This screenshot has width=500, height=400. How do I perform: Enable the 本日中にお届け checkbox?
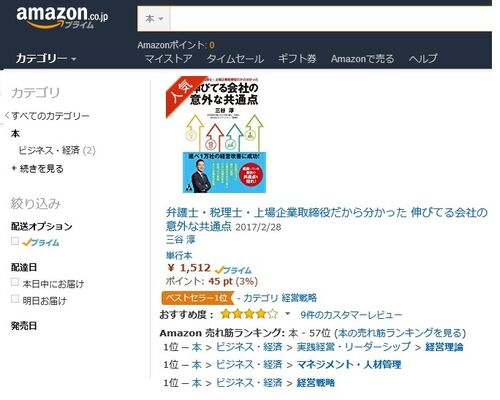click(15, 282)
